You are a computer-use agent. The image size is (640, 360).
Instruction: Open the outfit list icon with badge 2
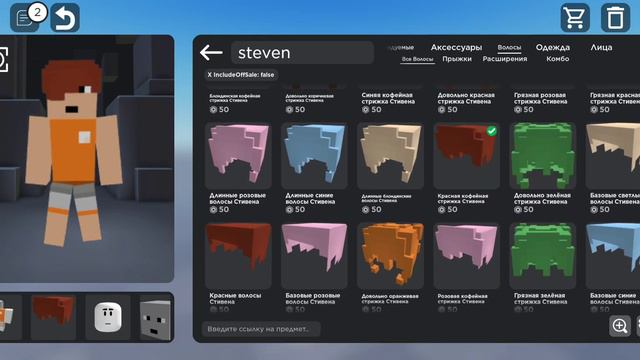tap(24, 18)
